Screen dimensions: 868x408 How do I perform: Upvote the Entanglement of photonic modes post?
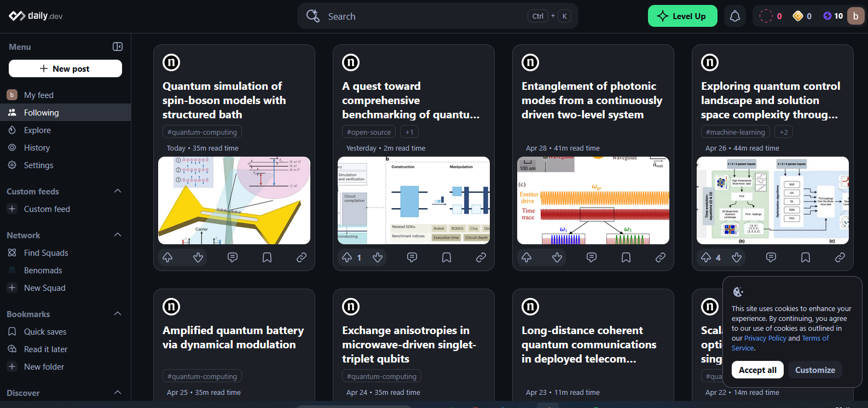(526, 257)
